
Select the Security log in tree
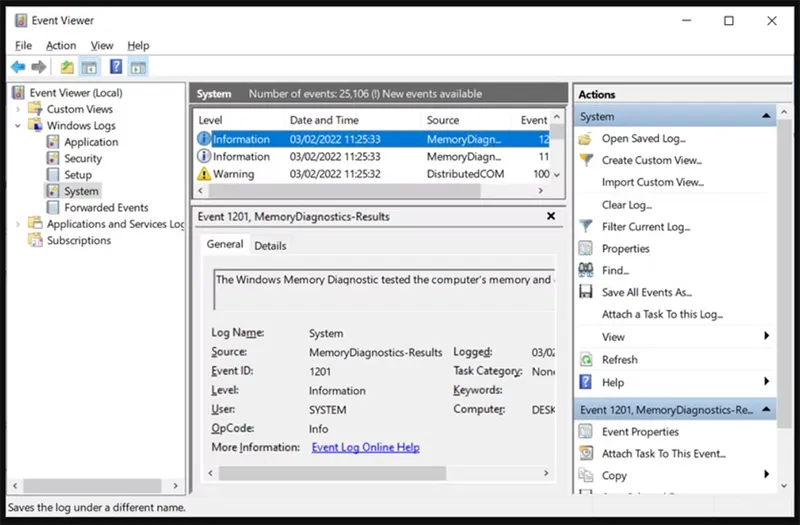point(83,158)
